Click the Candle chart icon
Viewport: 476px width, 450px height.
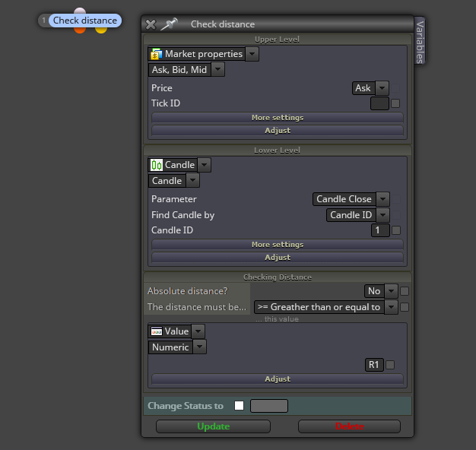coord(157,165)
